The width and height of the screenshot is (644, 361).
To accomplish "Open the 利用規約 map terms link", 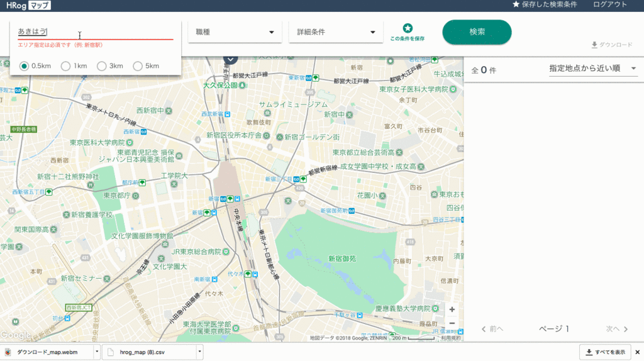I will 451,338.
